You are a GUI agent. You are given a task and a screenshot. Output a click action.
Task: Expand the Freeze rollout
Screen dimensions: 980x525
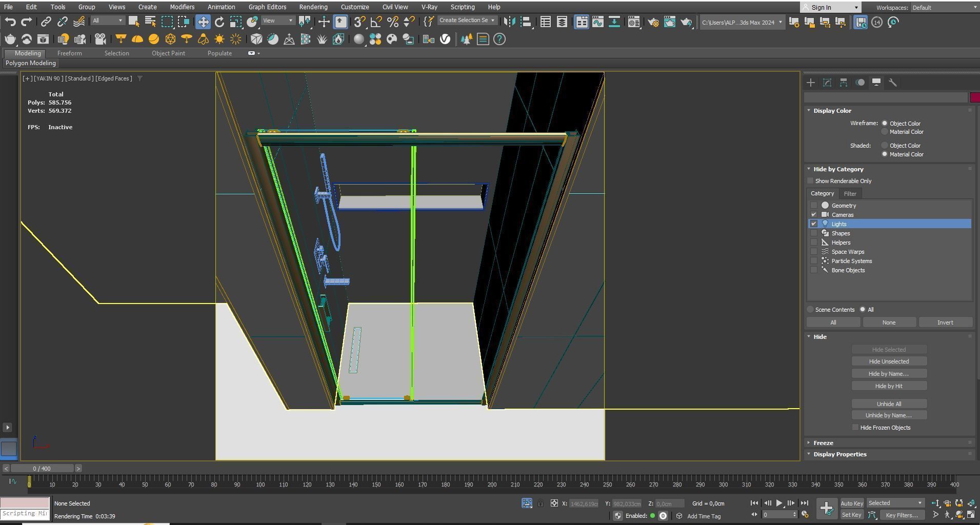point(823,443)
